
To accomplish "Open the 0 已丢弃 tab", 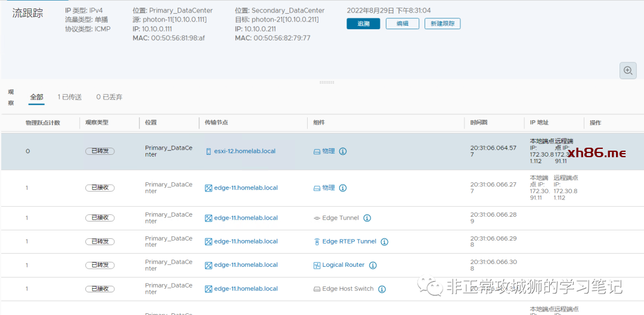I will pos(109,97).
